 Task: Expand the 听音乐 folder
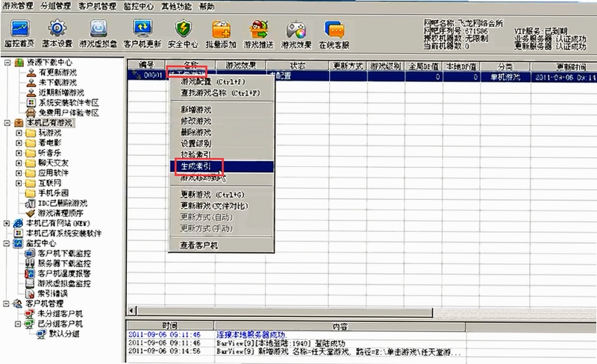click(19, 153)
